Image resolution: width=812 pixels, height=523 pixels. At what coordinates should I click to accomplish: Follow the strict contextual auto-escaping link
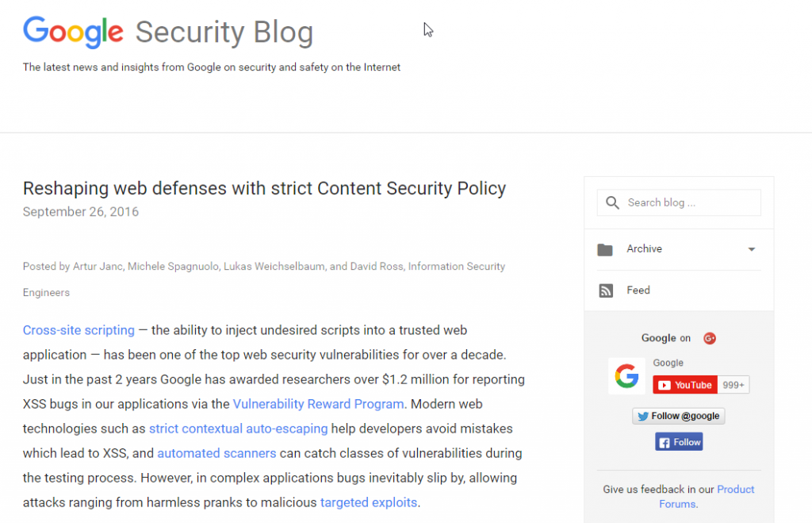click(x=238, y=429)
